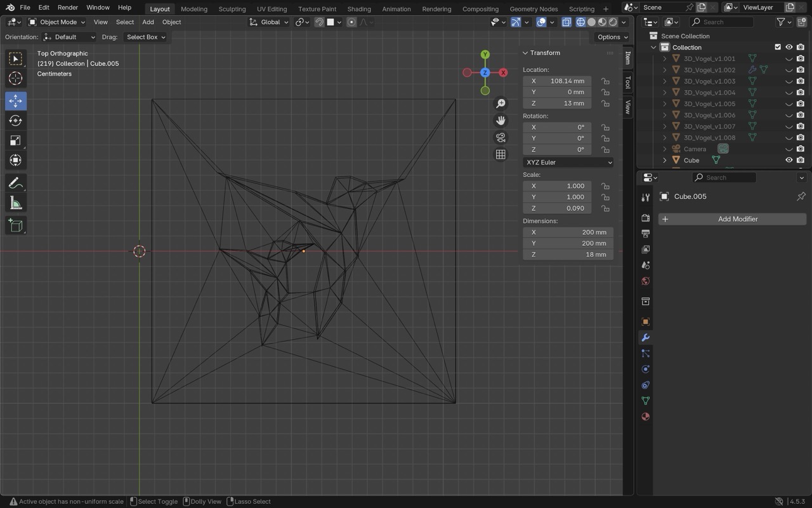812x508 pixels.
Task: Click the 3D Cursor tool
Action: [15, 78]
